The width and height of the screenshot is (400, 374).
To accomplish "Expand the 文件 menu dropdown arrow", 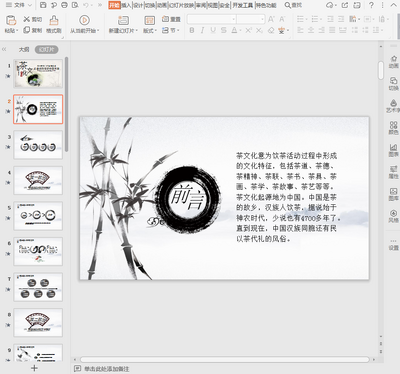I will tap(30, 5).
